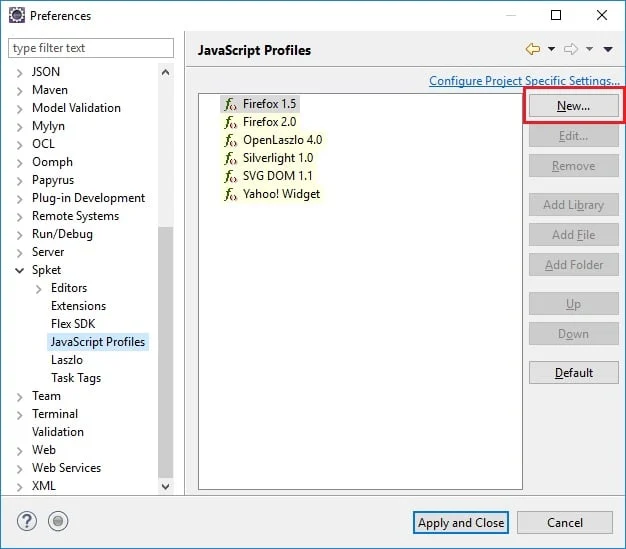Click the Preferences window title icon
The image size is (626, 549).
tap(17, 16)
